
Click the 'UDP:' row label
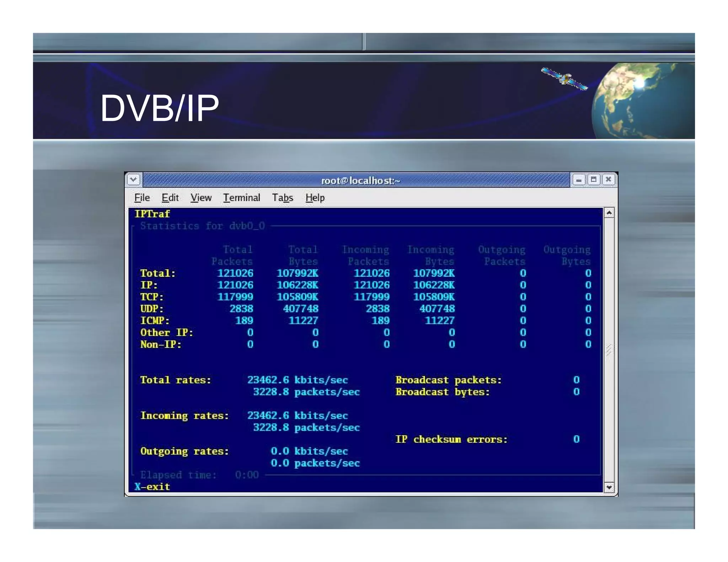pos(152,309)
